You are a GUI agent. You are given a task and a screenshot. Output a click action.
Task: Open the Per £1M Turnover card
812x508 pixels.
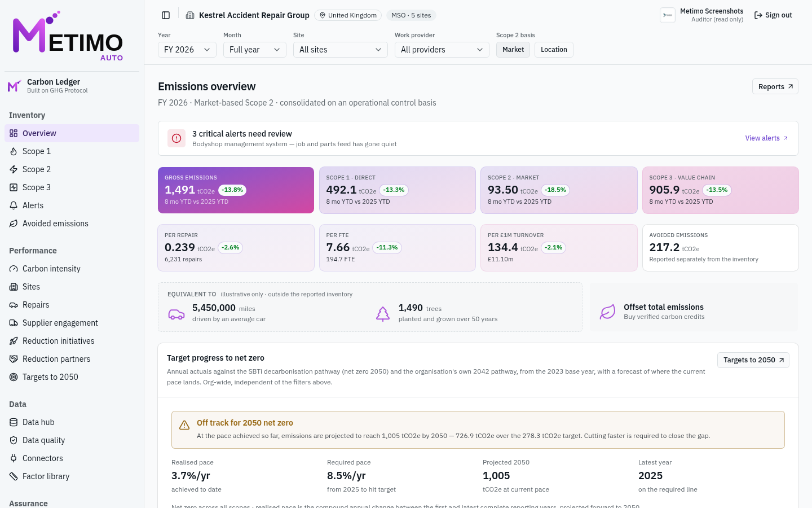(559, 248)
